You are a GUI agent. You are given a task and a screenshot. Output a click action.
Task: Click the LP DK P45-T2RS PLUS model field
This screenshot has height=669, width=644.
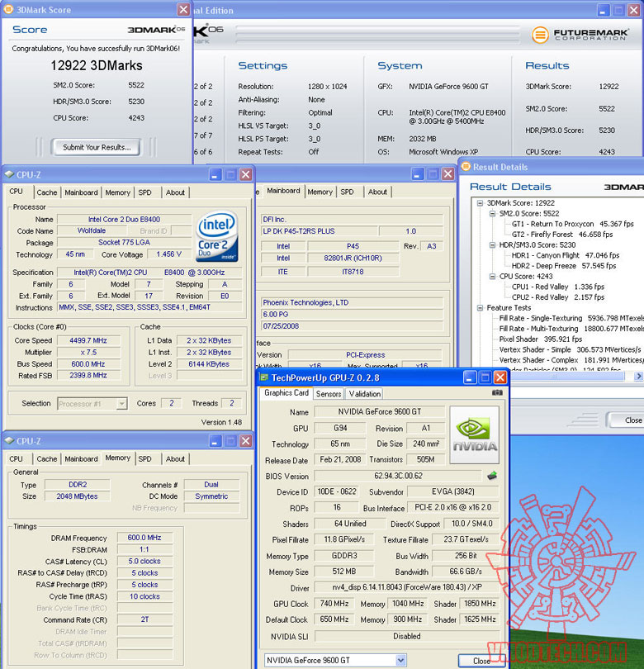click(x=319, y=231)
